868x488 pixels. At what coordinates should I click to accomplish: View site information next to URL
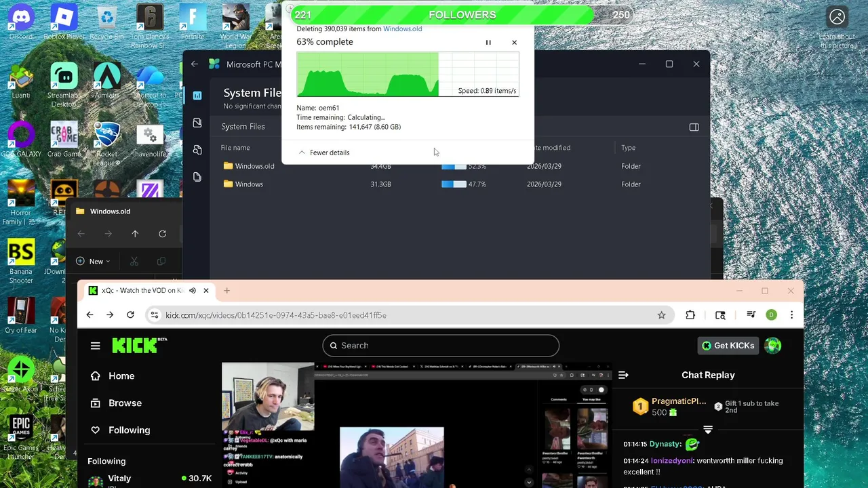pos(154,315)
